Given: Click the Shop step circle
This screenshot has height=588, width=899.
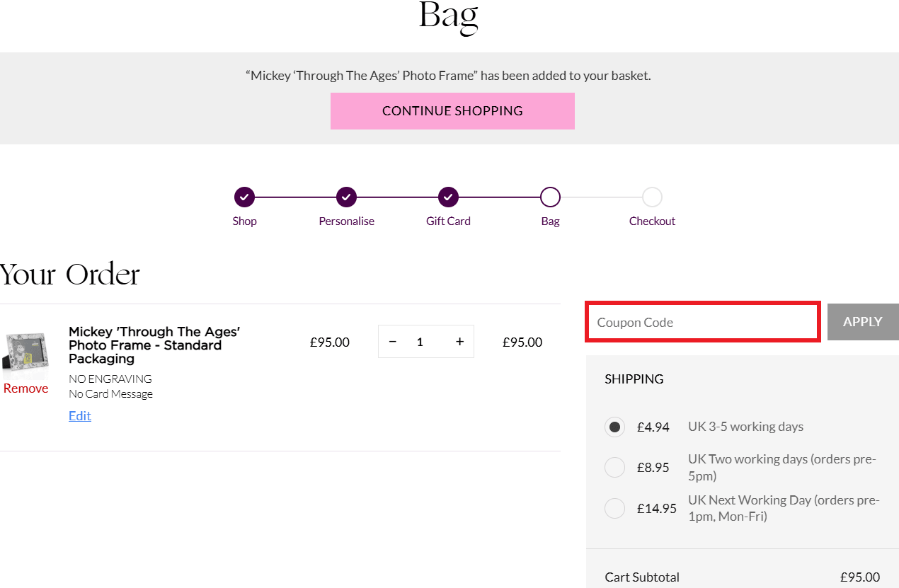Looking at the screenshot, I should (244, 197).
